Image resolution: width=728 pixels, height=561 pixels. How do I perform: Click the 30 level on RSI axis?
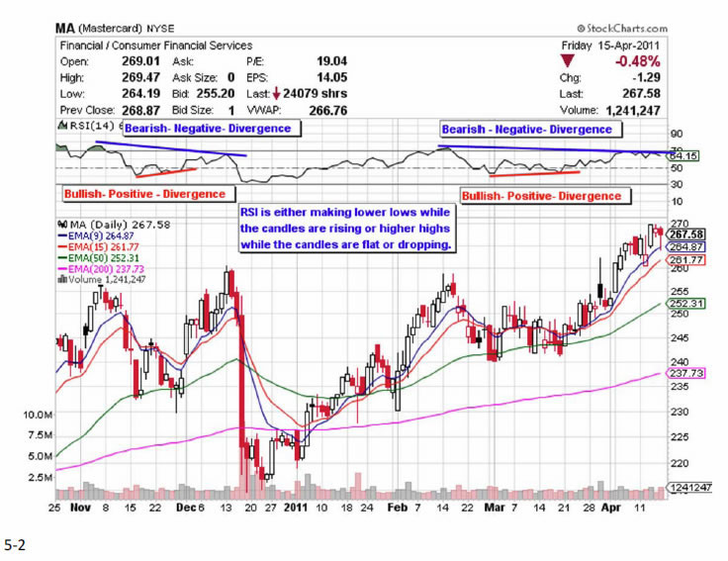point(677,185)
